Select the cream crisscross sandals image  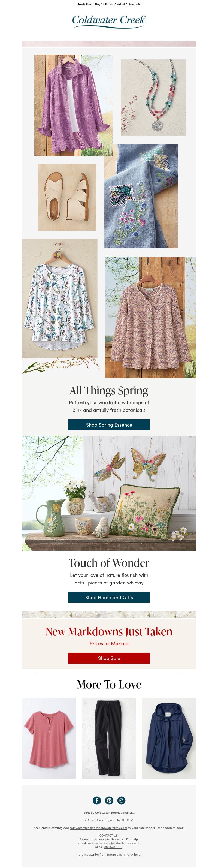67,197
